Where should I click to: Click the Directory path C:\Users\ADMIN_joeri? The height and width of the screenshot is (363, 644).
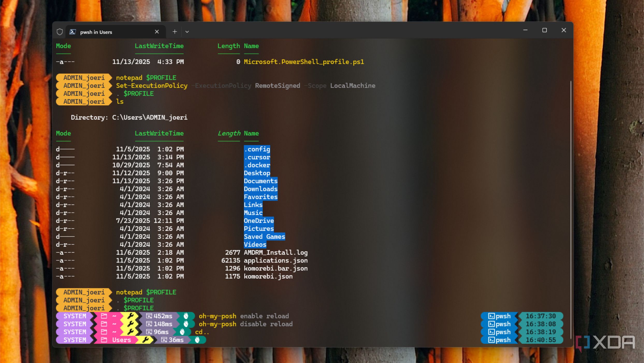pos(150,117)
